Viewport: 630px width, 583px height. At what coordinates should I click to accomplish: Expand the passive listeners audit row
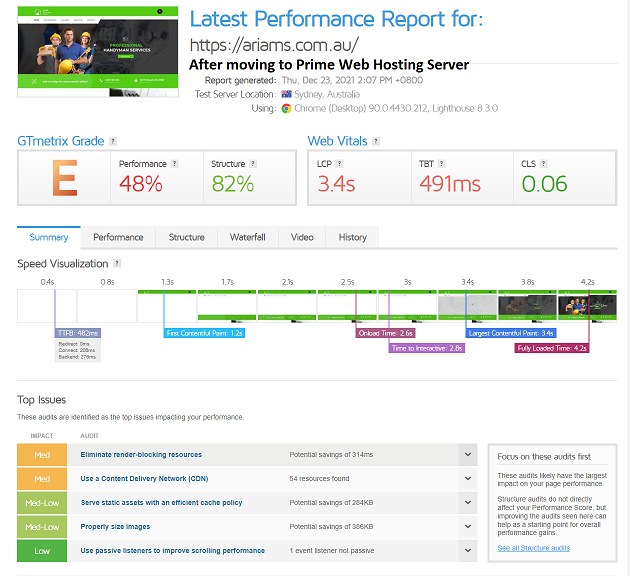tap(468, 550)
